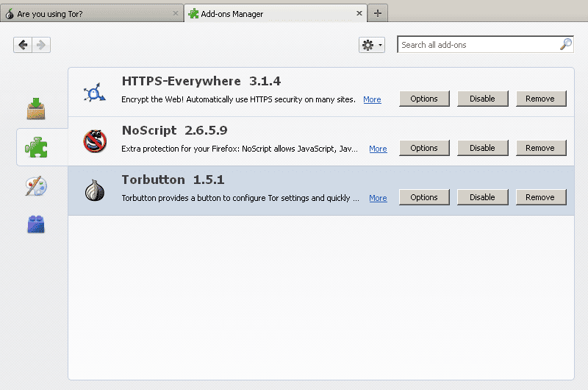Expand More details for NoScript

[378, 149]
